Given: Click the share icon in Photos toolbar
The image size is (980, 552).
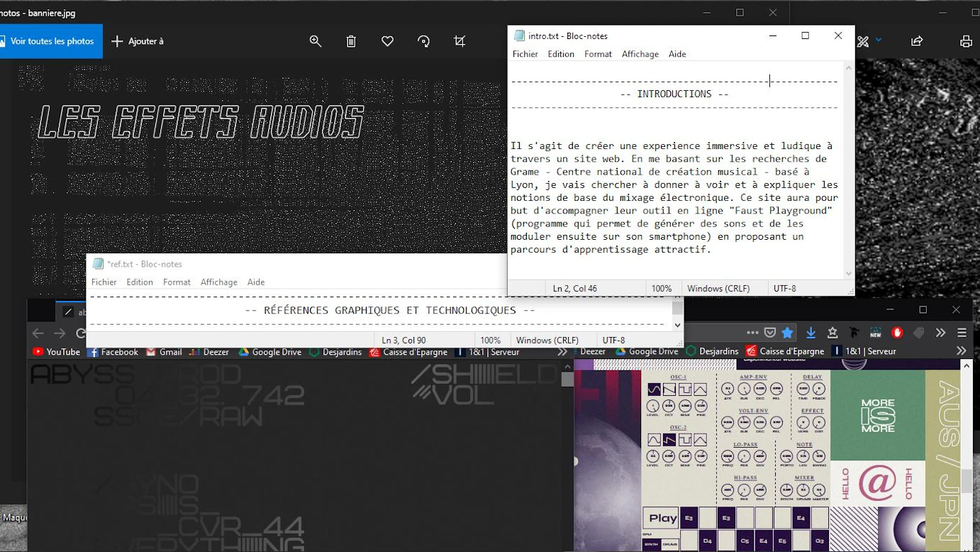Looking at the screenshot, I should click(x=917, y=41).
